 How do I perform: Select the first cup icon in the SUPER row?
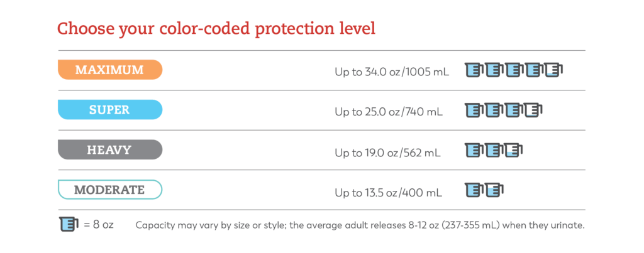click(x=474, y=110)
